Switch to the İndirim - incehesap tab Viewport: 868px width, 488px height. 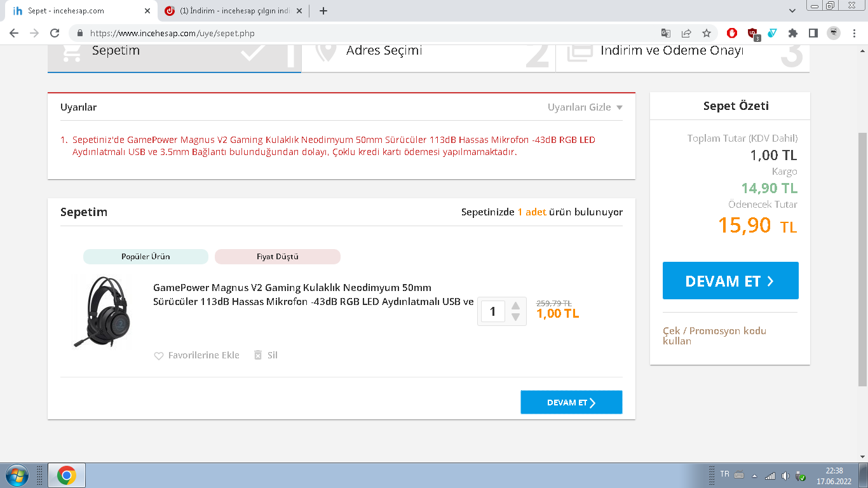click(x=233, y=11)
